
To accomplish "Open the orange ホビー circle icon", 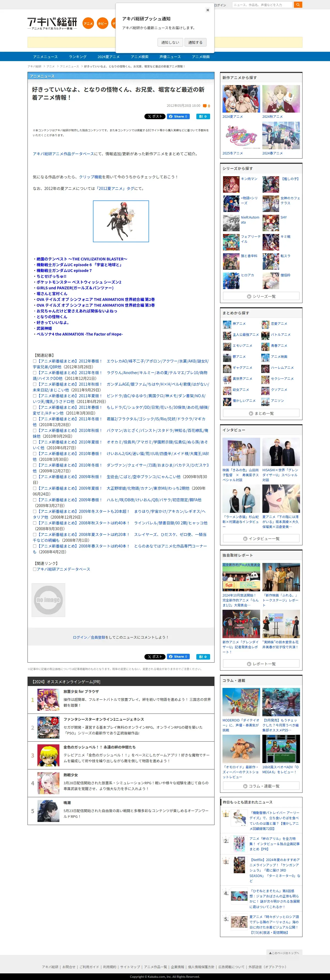I will click(x=102, y=24).
